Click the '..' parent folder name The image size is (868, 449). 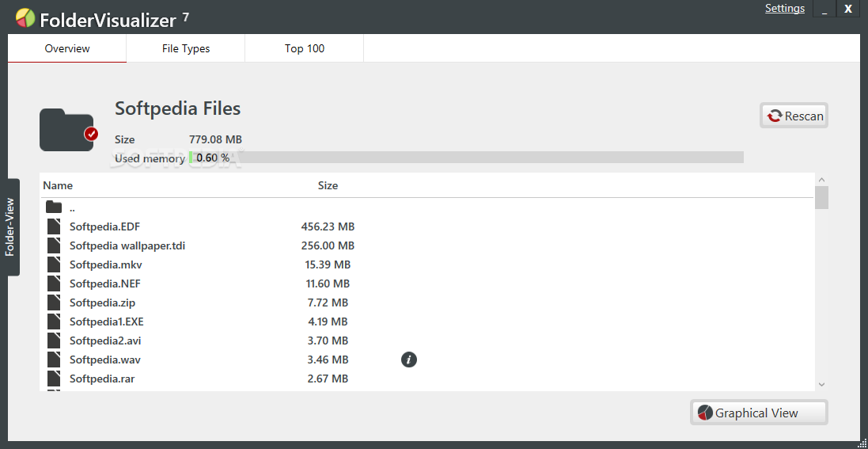click(x=73, y=210)
